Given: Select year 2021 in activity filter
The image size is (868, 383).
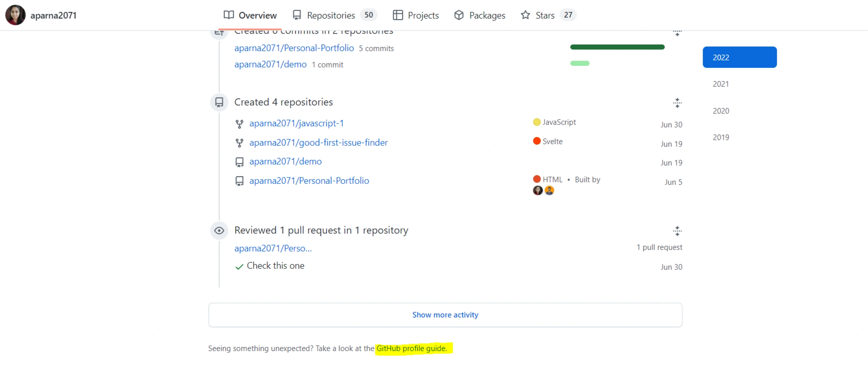Looking at the screenshot, I should [x=721, y=84].
